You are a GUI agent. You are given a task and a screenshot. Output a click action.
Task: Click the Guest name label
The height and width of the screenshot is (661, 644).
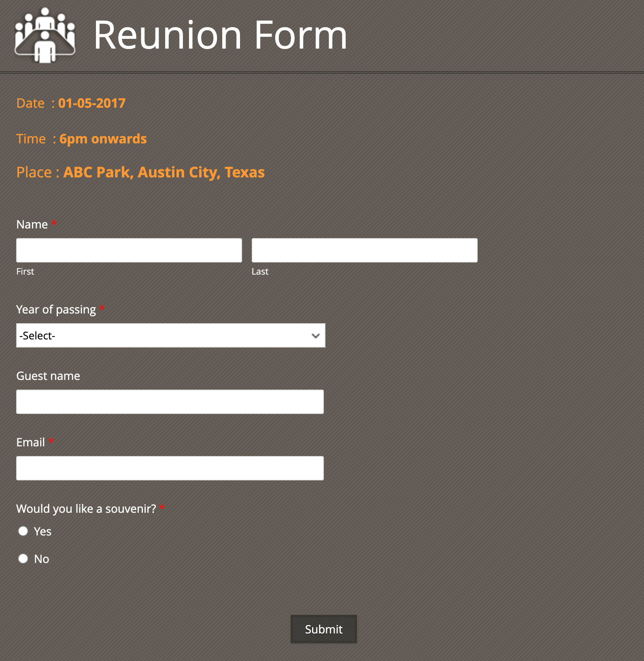[48, 376]
